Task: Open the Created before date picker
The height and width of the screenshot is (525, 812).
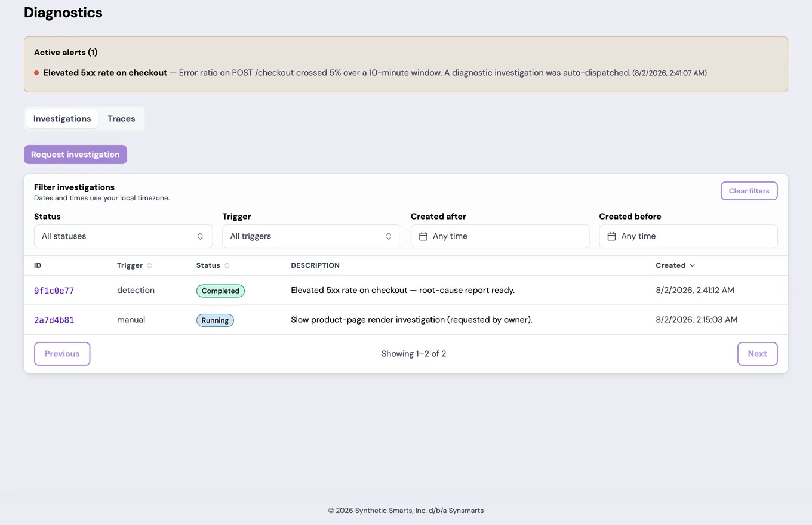Action: coord(688,236)
